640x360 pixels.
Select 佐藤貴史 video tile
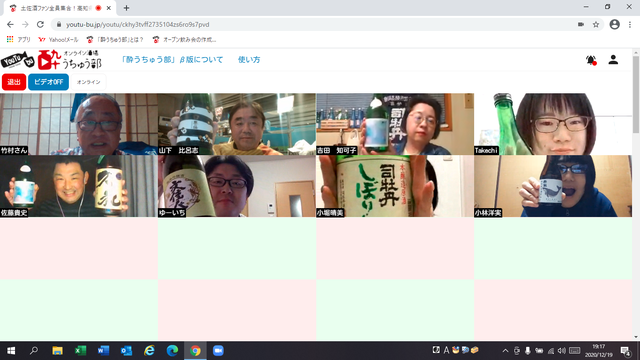(x=79, y=186)
